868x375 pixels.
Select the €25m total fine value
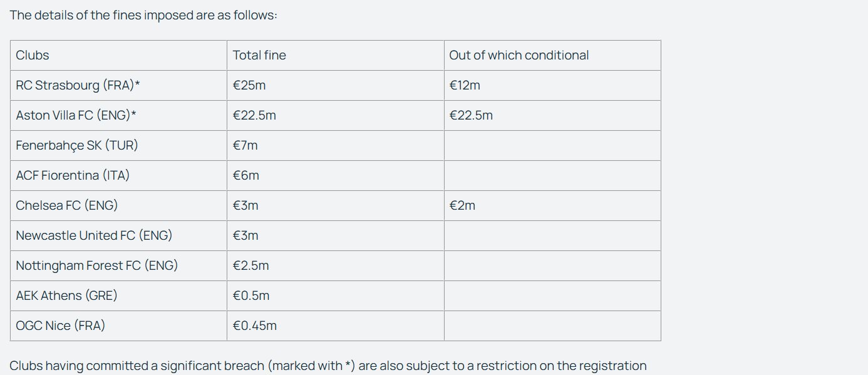pos(249,85)
